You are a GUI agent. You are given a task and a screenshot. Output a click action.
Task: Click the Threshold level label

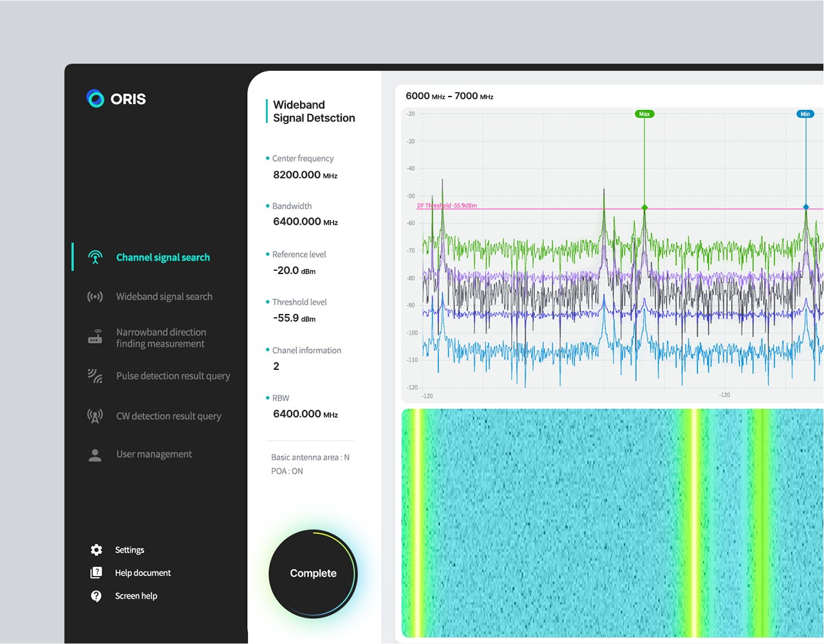299,302
